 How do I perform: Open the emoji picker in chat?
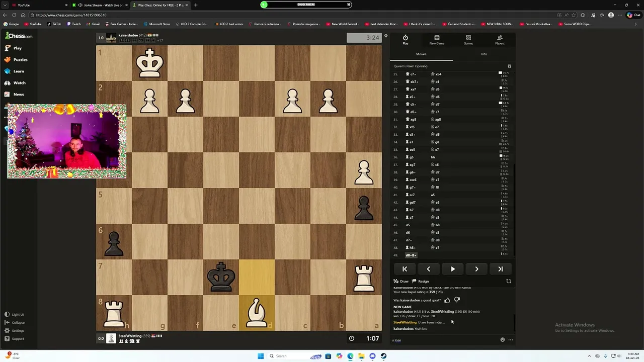[x=502, y=340]
